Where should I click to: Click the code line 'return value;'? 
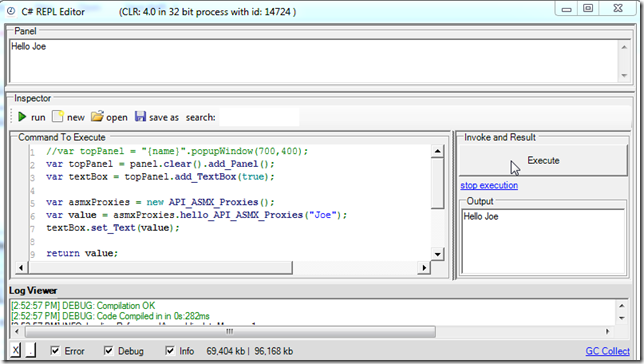pyautogui.click(x=82, y=253)
